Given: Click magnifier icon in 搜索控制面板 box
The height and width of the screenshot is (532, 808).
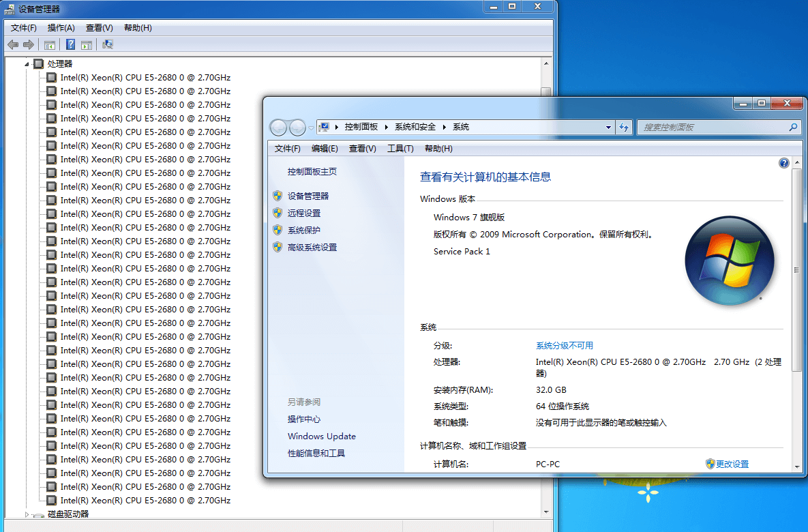Looking at the screenshot, I should 793,127.
